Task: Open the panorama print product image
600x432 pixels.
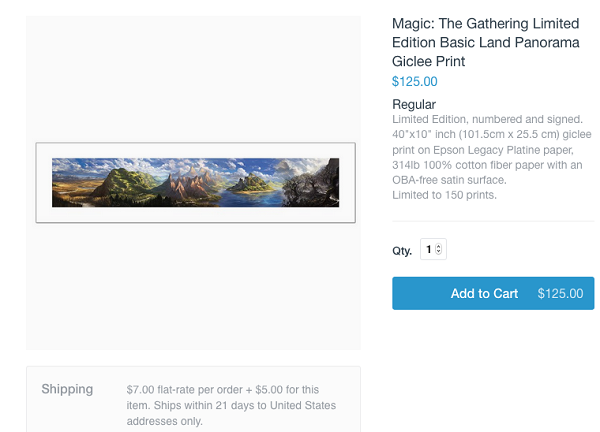Action: click(x=195, y=182)
